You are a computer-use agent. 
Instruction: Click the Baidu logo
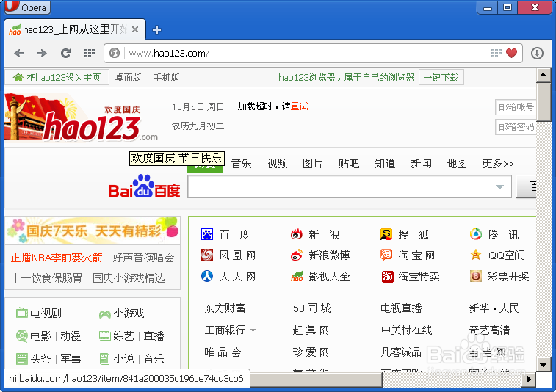coord(144,186)
